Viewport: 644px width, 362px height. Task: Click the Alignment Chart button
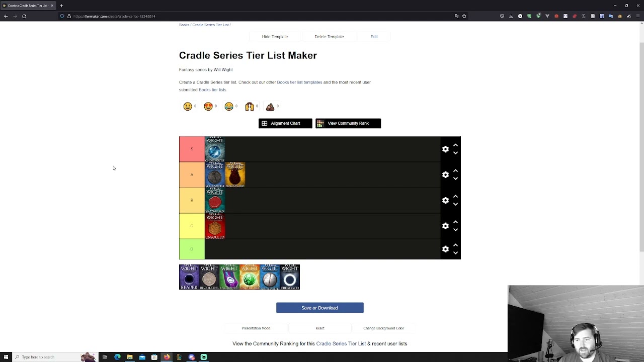(x=285, y=123)
